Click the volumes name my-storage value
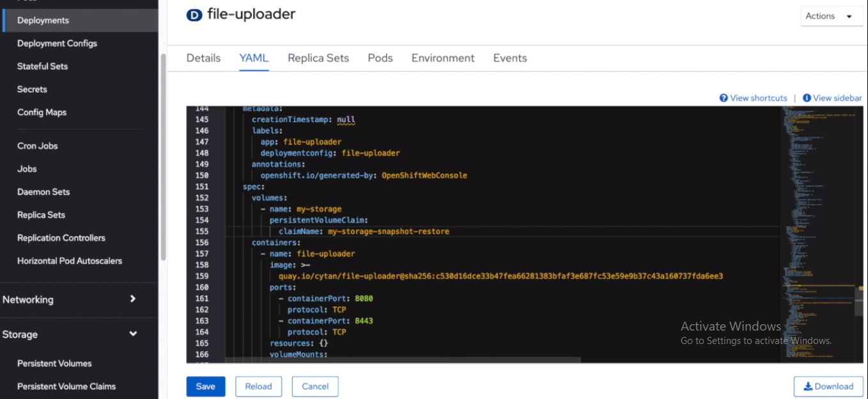Screen dimensions: 868x399 tap(319, 209)
